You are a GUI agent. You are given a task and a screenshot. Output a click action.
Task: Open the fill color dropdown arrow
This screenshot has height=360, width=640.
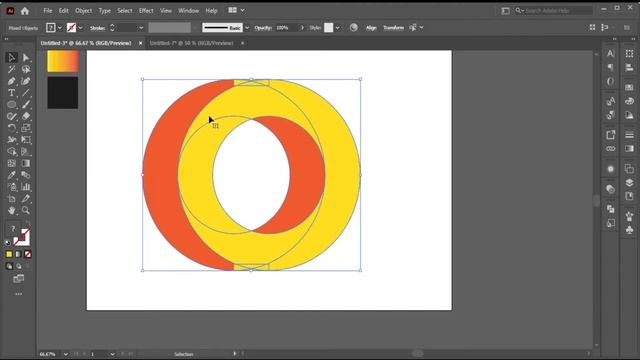click(60, 28)
